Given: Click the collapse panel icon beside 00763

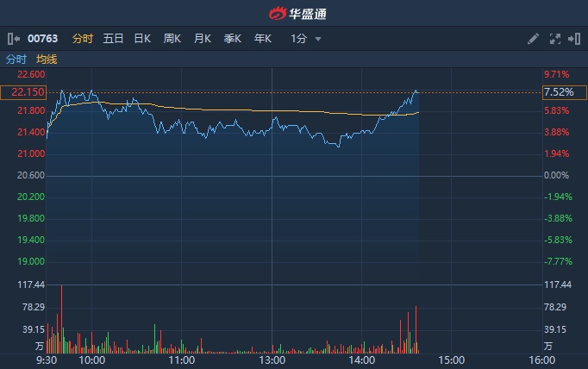Looking at the screenshot, I should pos(13,39).
